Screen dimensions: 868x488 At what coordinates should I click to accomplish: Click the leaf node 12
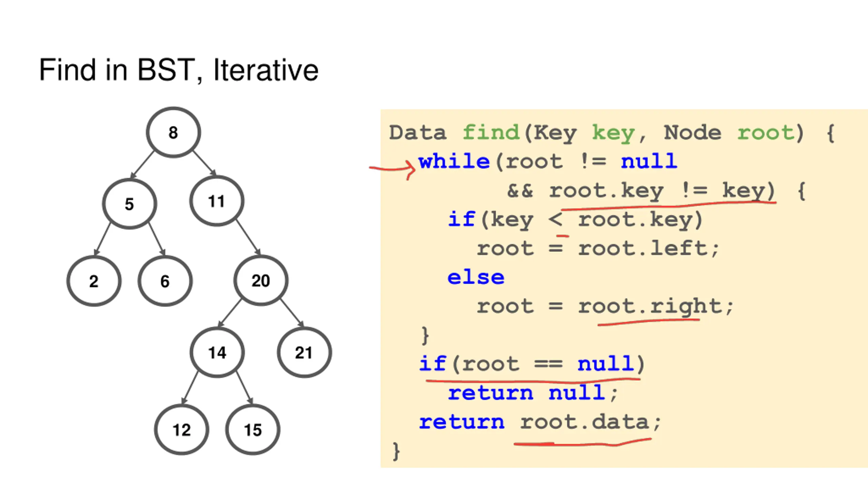point(182,430)
